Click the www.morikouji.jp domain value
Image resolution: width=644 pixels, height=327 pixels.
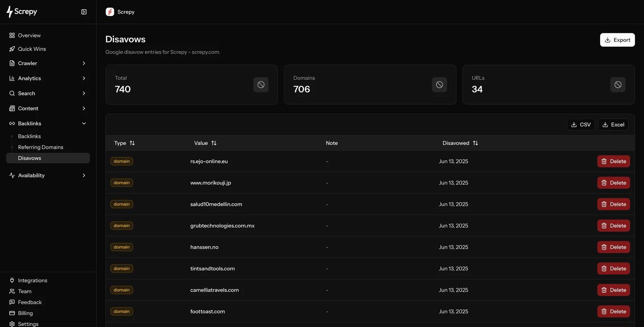211,183
